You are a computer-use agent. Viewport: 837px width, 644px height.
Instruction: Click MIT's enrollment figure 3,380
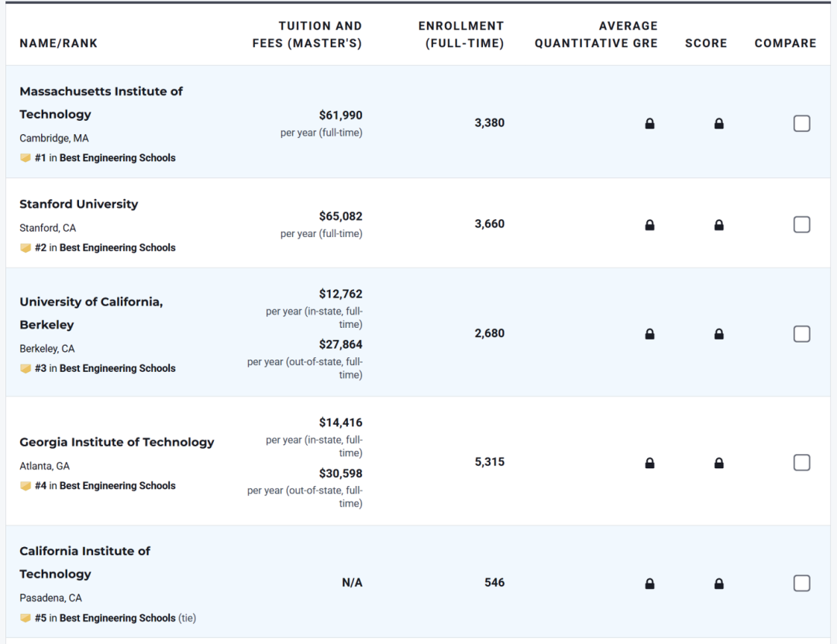click(x=490, y=122)
